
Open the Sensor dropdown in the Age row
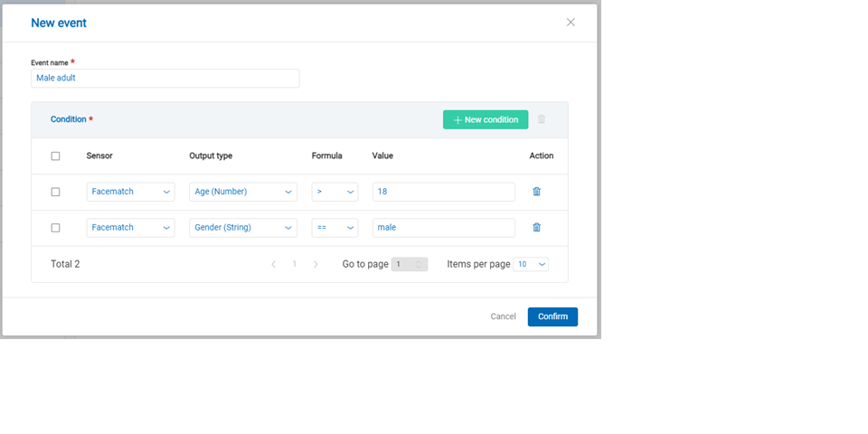click(130, 192)
